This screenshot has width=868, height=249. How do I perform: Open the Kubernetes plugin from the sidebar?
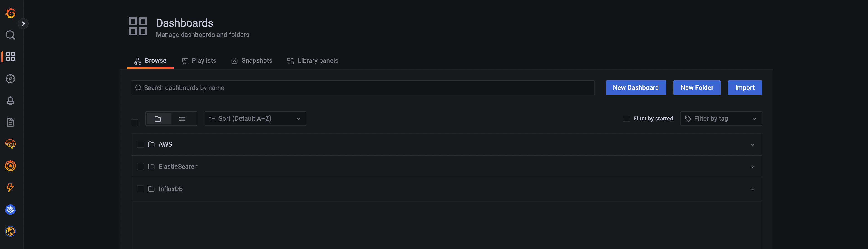point(10,209)
